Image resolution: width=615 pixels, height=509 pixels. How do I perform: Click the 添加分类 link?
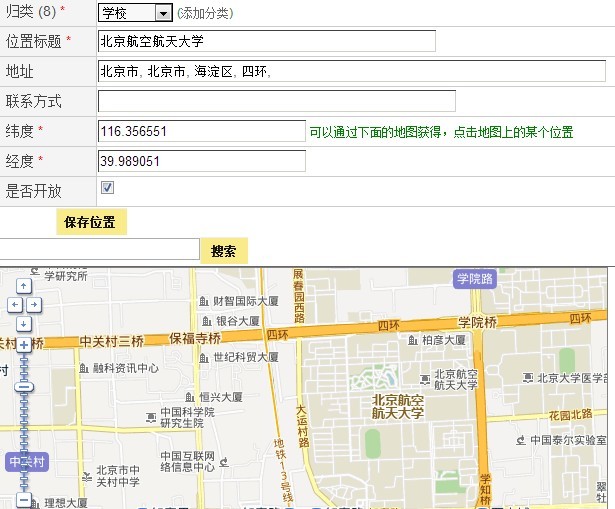click(x=205, y=13)
